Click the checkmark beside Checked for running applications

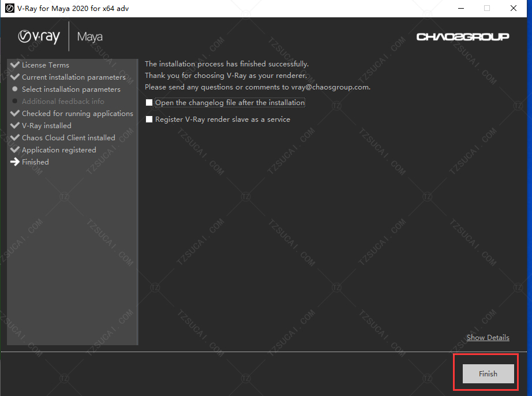[15, 113]
